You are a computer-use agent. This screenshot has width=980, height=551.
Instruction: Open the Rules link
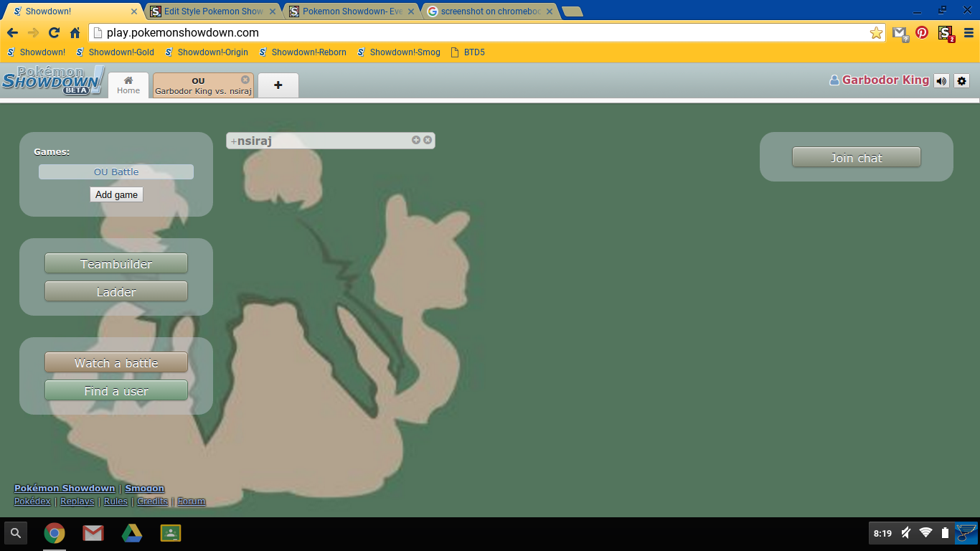point(116,501)
